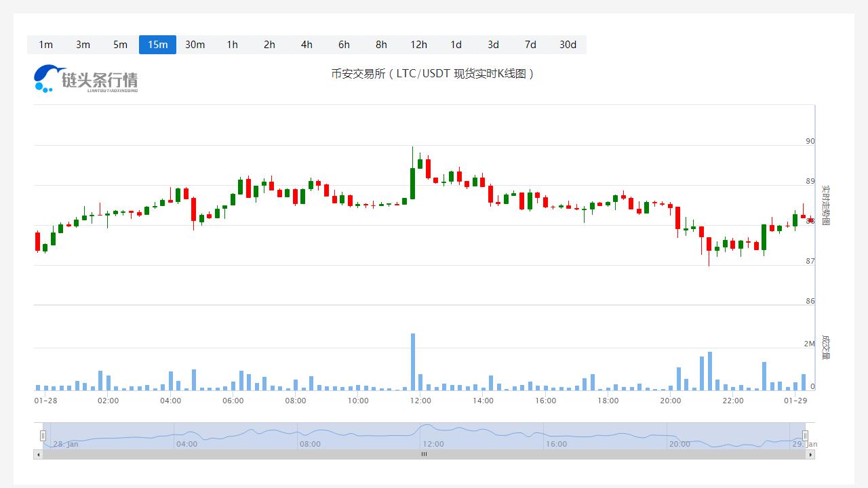Viewport: 868px width, 488px height.
Task: Click the tallest volume bar near 12:00
Action: pyautogui.click(x=412, y=362)
